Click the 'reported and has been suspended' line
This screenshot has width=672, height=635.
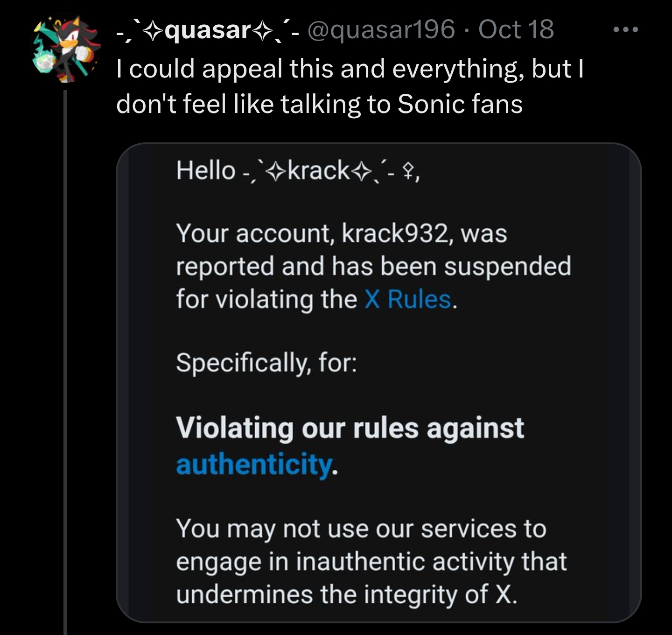[373, 266]
